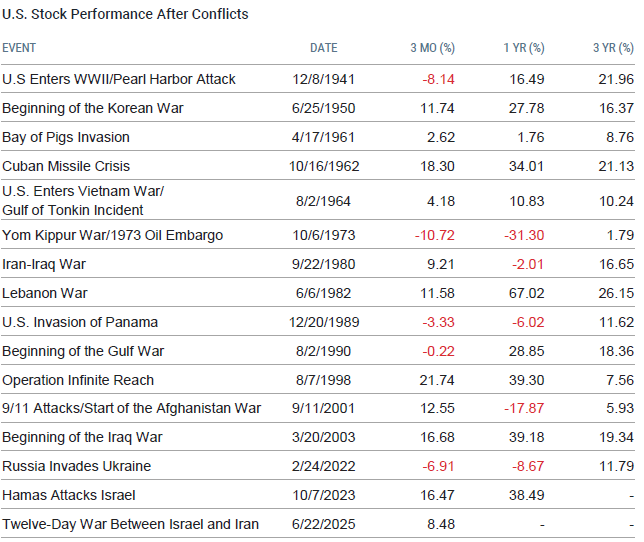Click the 3 YR (%) column header
The height and width of the screenshot is (542, 644).
tap(613, 48)
